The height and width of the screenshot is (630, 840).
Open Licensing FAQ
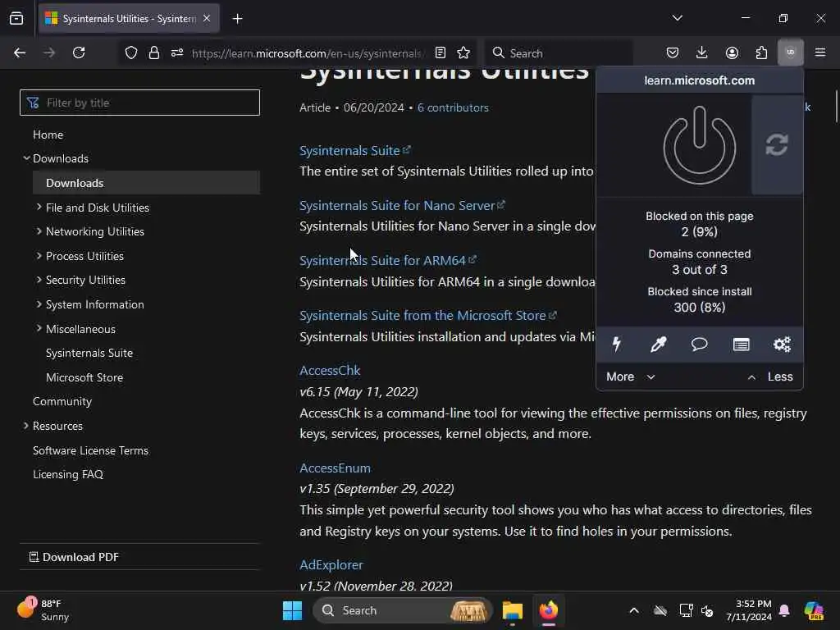click(68, 474)
